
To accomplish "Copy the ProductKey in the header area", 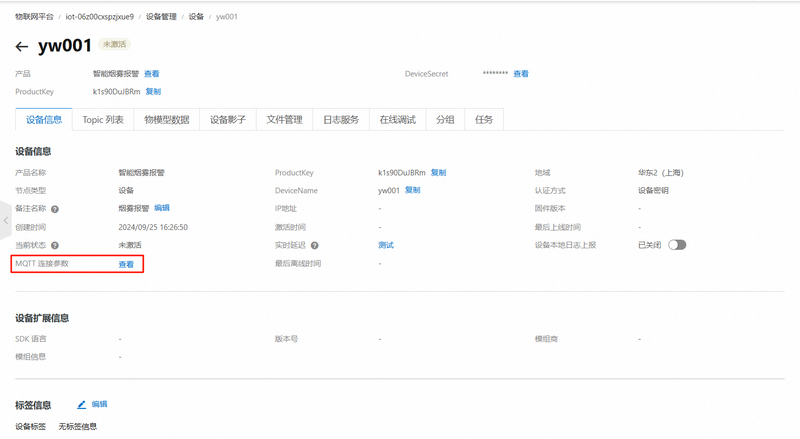I will click(153, 92).
